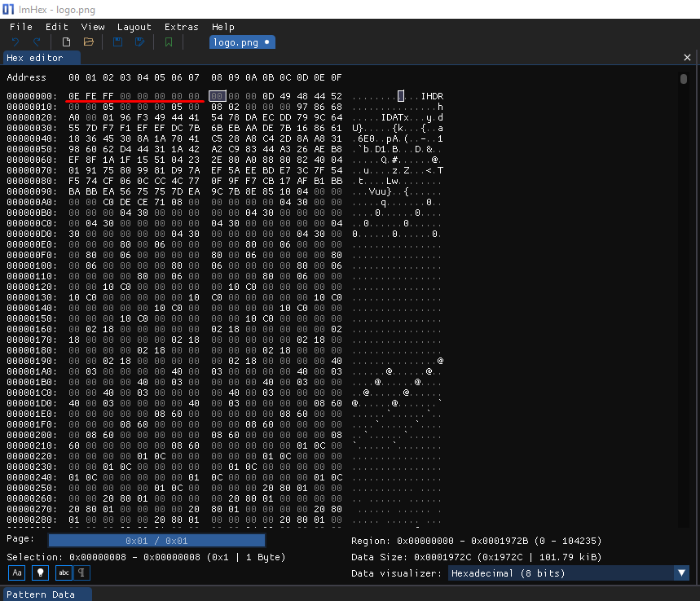Toggle the lightbulb highlight button
Viewport: 700px width, 601px height.
coord(40,572)
